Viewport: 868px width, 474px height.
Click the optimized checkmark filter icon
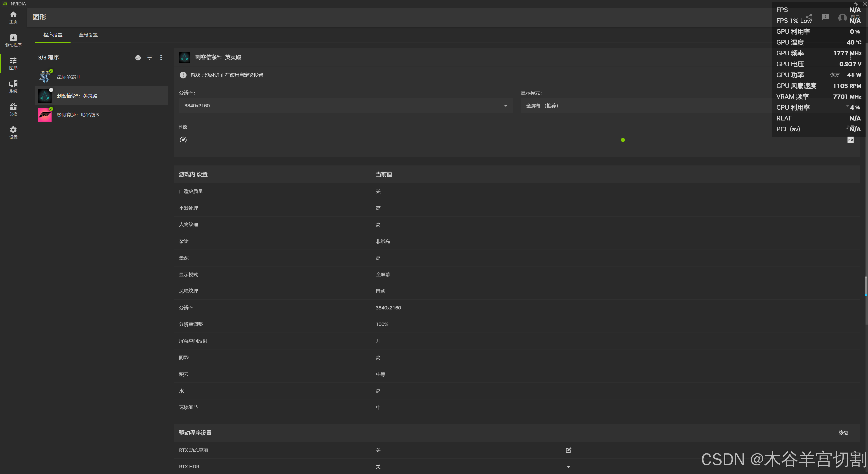[x=138, y=58]
